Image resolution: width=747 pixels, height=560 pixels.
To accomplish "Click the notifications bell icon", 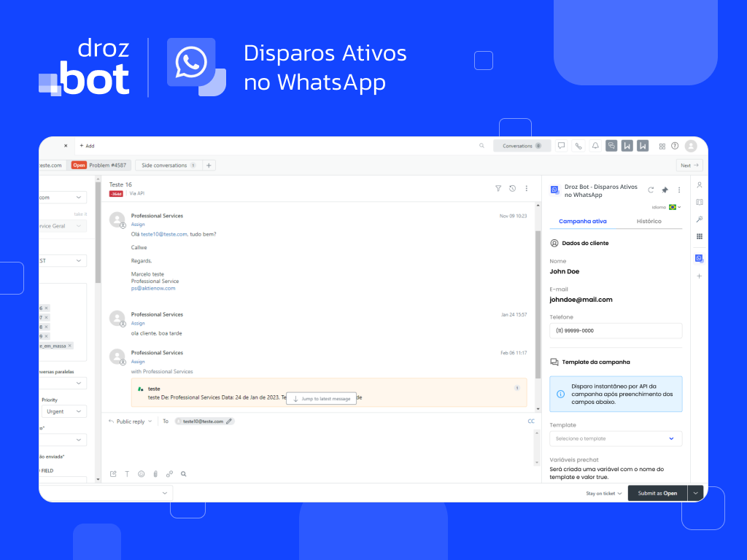I will coord(595,146).
